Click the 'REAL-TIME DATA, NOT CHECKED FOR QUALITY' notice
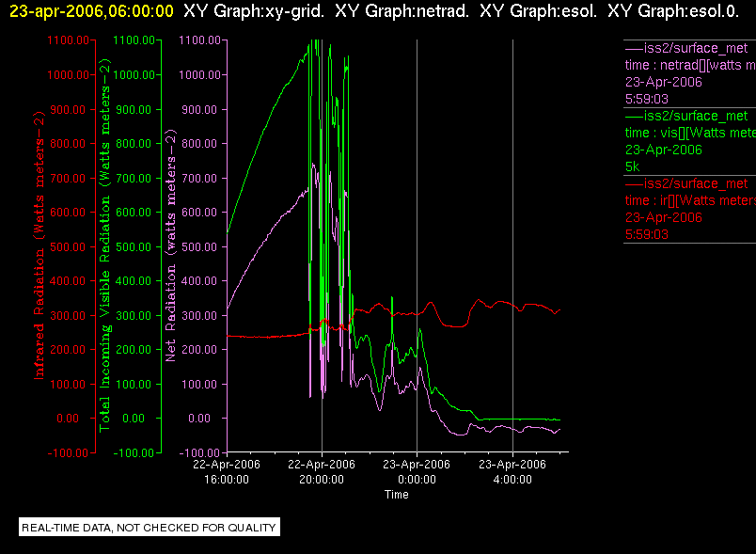The height and width of the screenshot is (554, 756). point(149,528)
